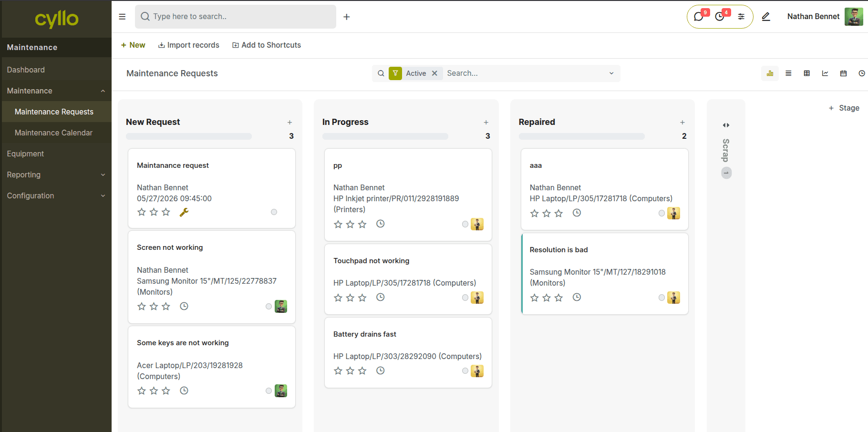Click the plus icon beside global search
The image size is (868, 432).
click(x=347, y=17)
